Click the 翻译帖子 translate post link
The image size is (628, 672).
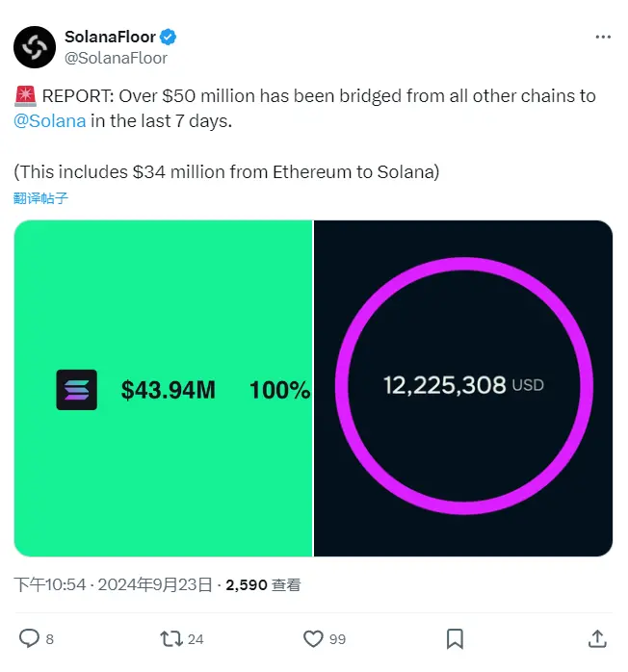click(41, 198)
